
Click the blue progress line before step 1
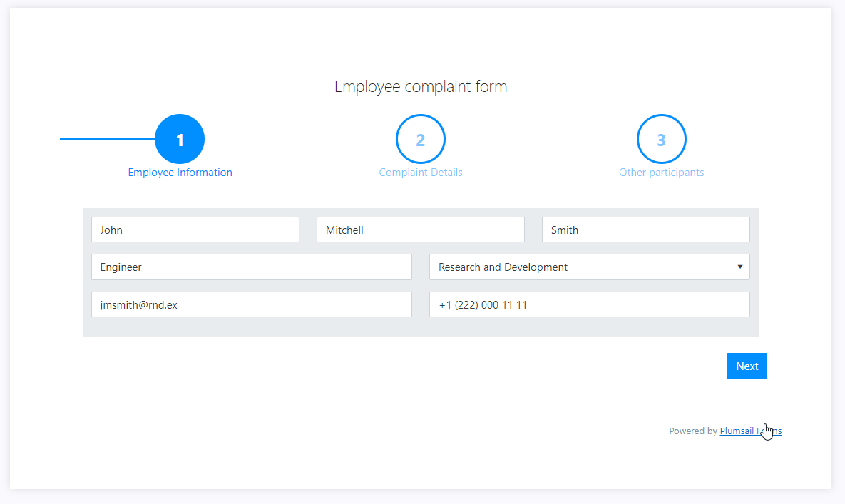107,139
